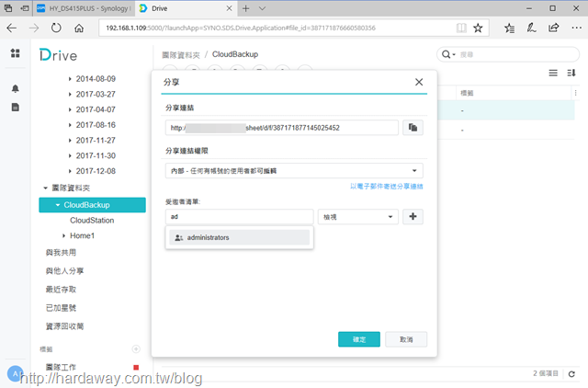This screenshot has width=588, height=388.
Task: Open the Drive app switcher icon
Action: pyautogui.click(x=15, y=53)
